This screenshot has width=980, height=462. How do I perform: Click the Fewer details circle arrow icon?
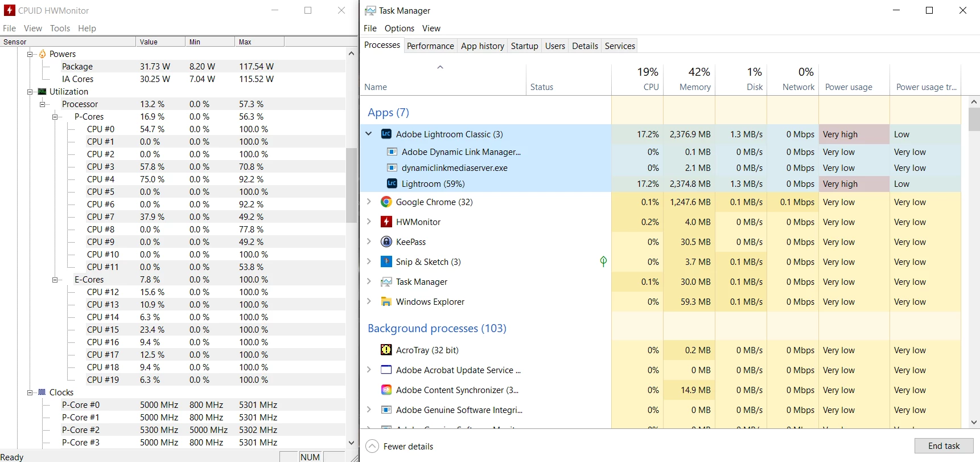(372, 446)
